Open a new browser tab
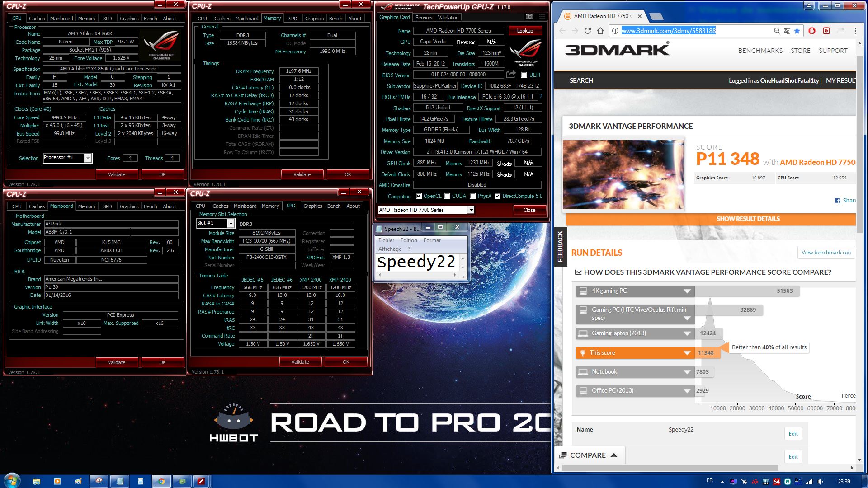Viewport: 868px width, 488px height. [x=656, y=16]
